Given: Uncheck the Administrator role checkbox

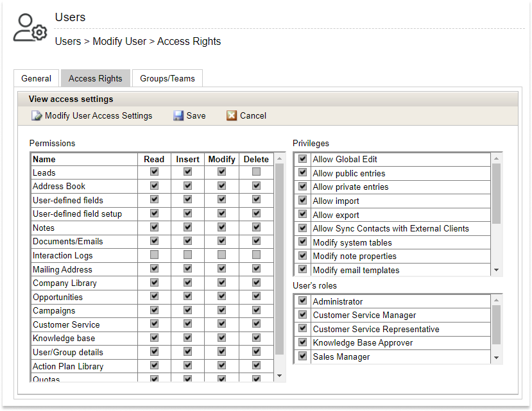Looking at the screenshot, I should point(303,301).
